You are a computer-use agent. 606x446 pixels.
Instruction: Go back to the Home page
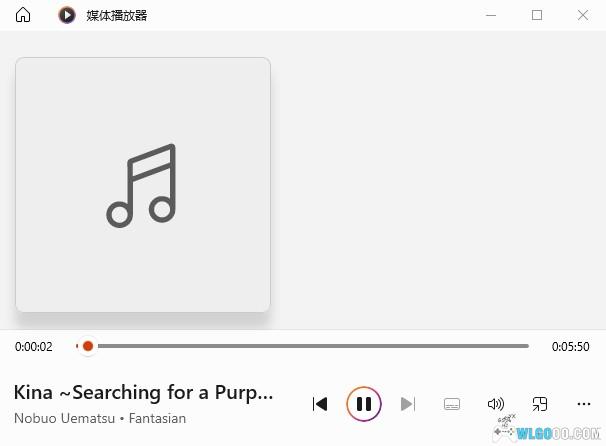click(23, 15)
